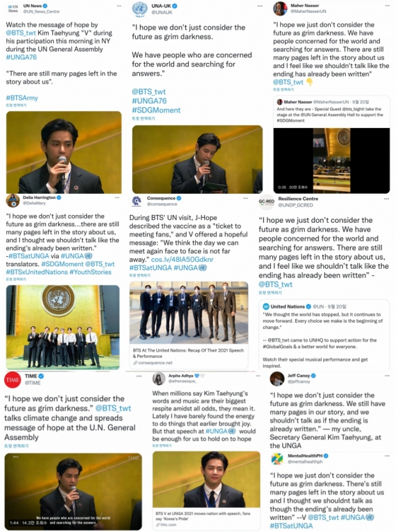The image size is (396, 532).
Task: Open the Consequence account avatar
Action: pos(136,201)
